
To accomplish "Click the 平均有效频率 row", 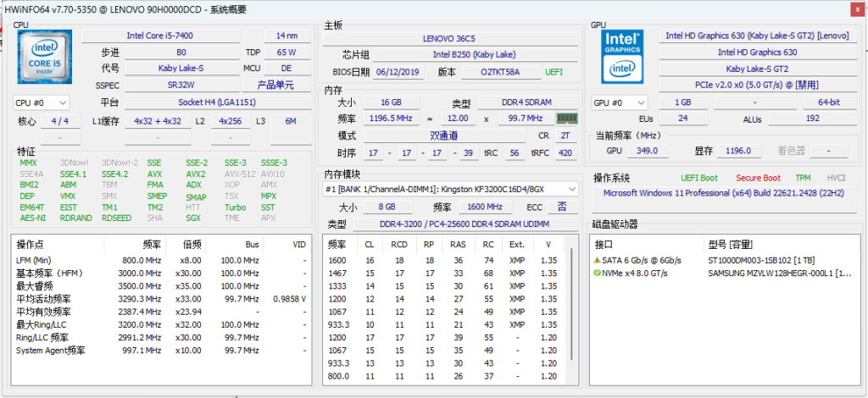I will (x=161, y=312).
